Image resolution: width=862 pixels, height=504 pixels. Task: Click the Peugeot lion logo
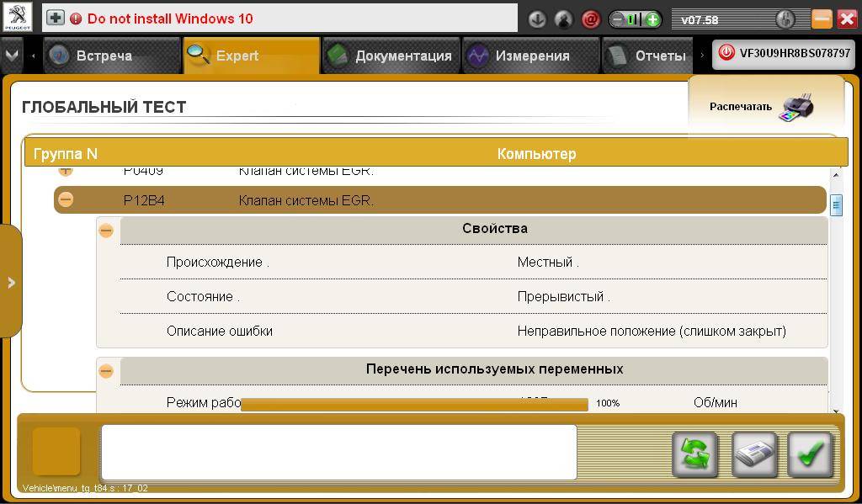(x=17, y=18)
